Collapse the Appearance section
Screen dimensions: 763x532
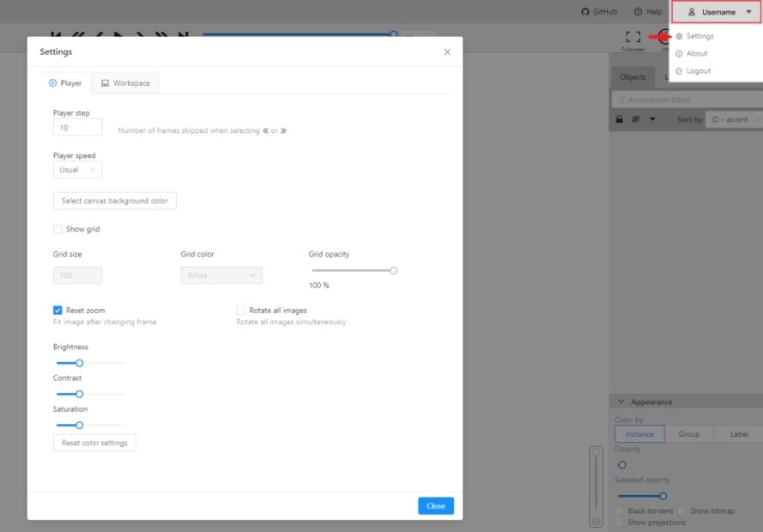(621, 402)
